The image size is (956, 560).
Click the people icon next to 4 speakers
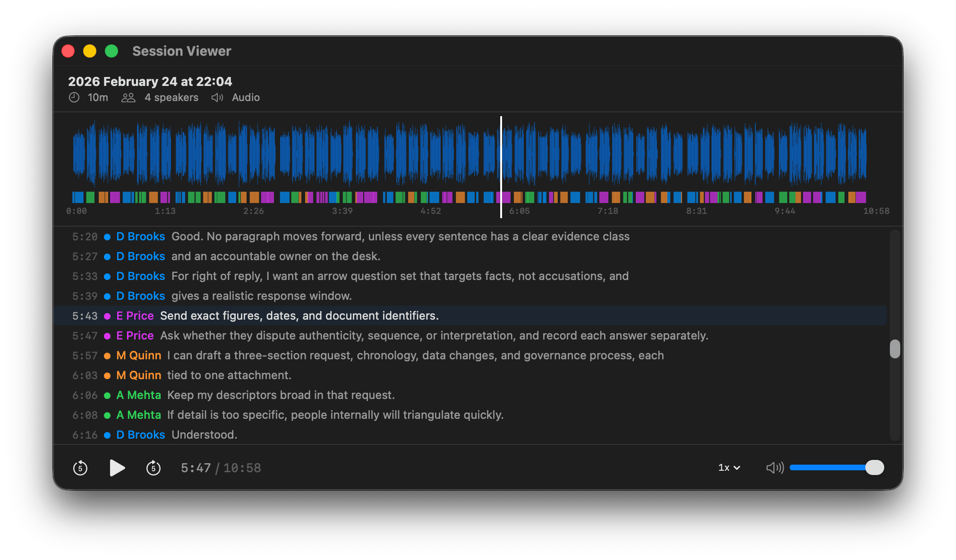[128, 97]
